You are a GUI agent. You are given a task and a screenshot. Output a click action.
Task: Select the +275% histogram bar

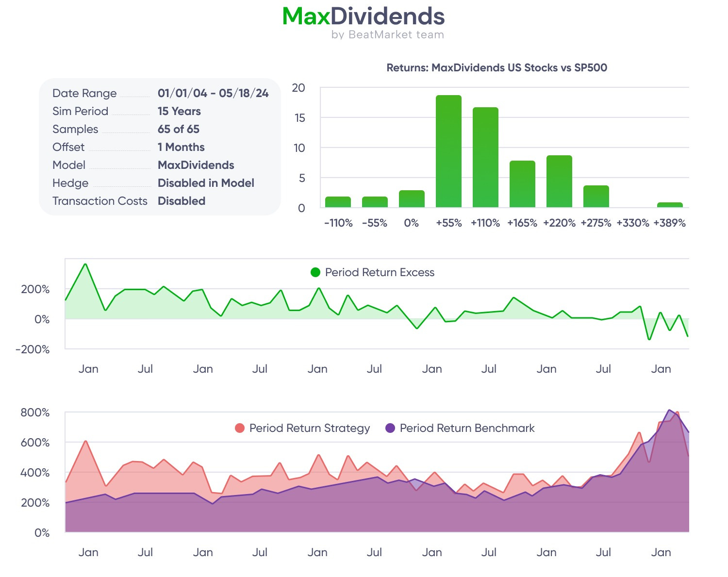596,197
